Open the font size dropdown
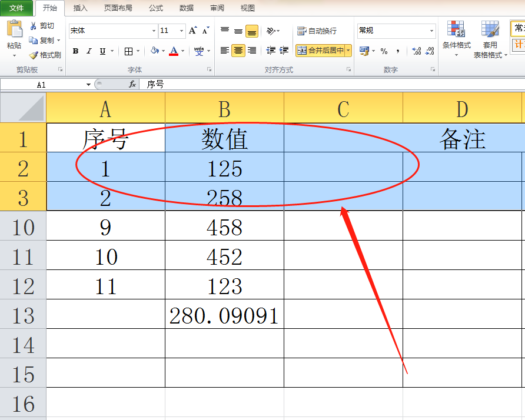This screenshot has height=420, width=525. coord(181,30)
